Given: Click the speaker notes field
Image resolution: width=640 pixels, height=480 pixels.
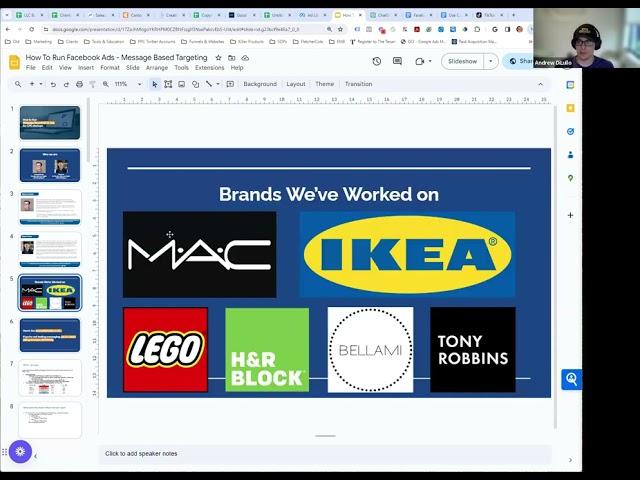Looking at the screenshot, I should [x=325, y=454].
